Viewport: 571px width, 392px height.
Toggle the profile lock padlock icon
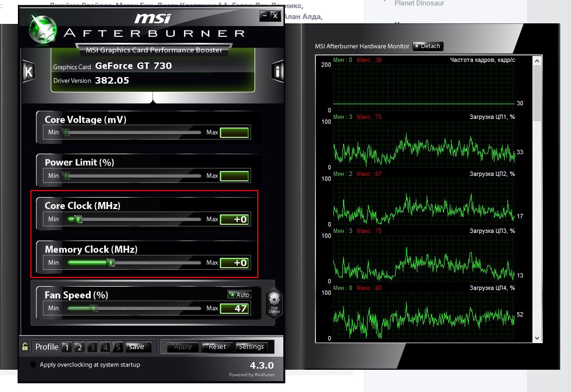[25, 346]
